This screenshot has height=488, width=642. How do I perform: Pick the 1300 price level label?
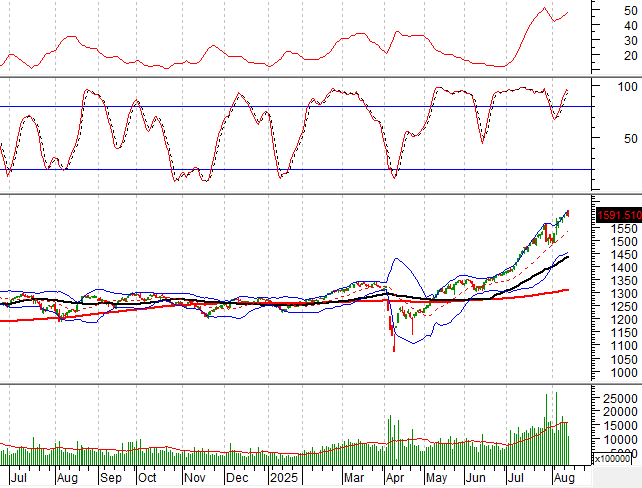coord(624,294)
